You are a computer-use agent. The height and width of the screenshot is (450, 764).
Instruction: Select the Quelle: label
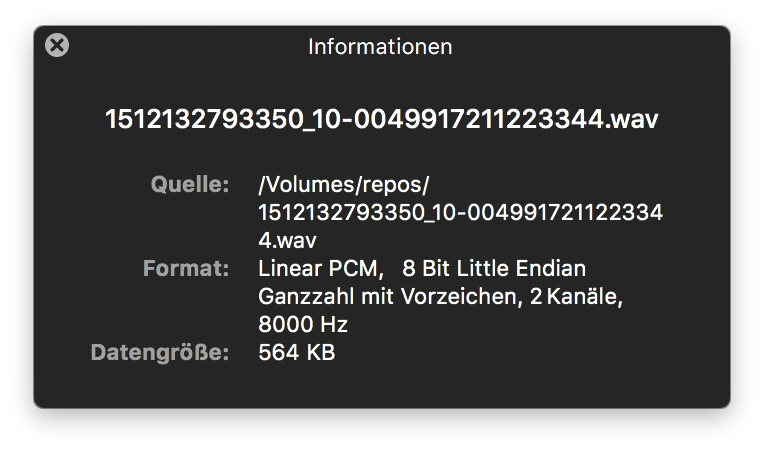(190, 185)
